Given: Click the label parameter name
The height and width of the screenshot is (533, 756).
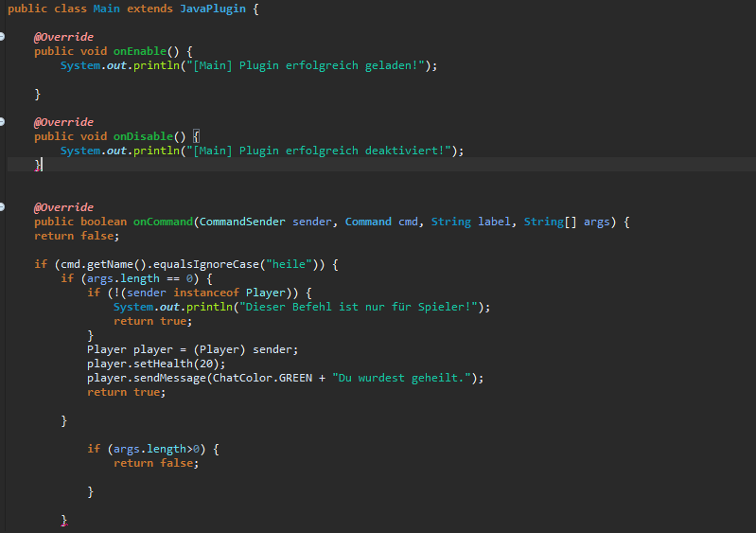Looking at the screenshot, I should (494, 222).
